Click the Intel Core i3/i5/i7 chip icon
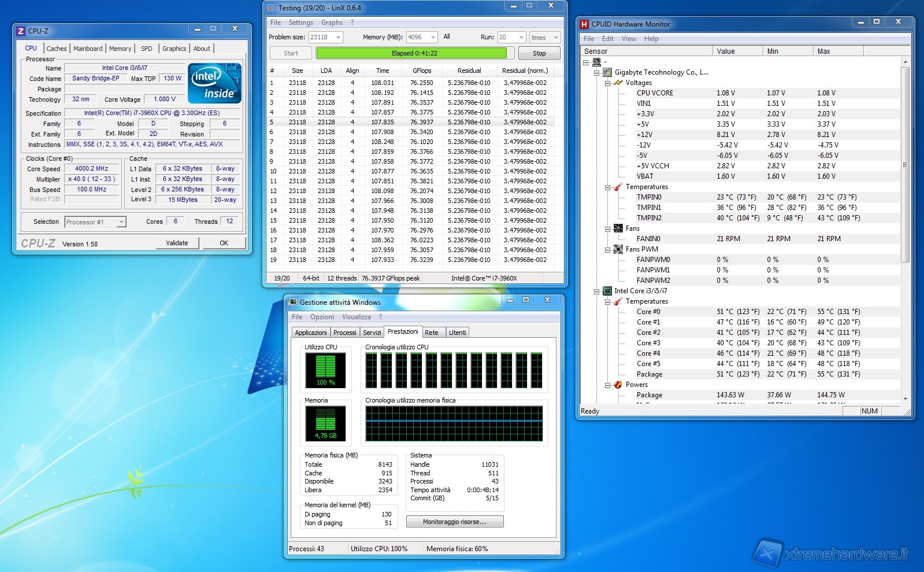924x572 pixels. pyautogui.click(x=607, y=291)
